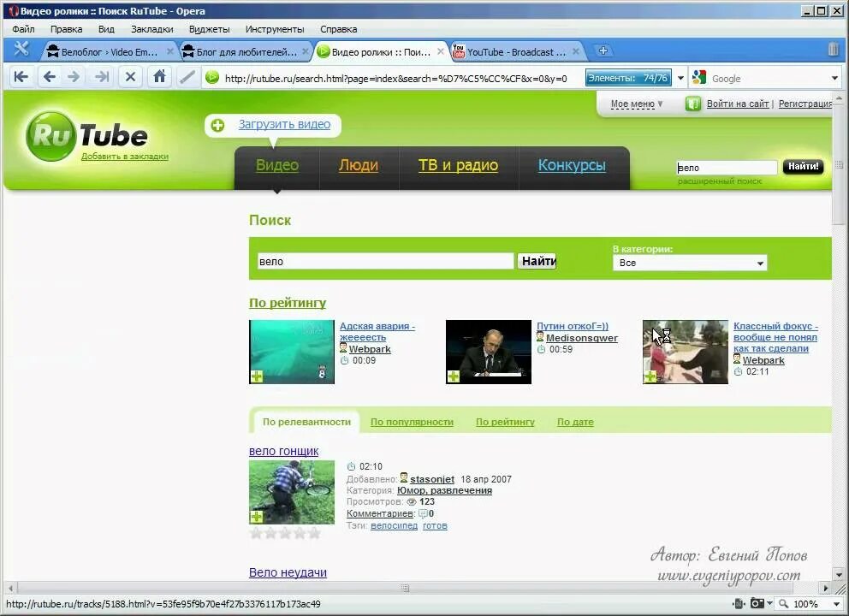Click the Регистрация link
Viewport: 849px width, 616px height.
804,104
